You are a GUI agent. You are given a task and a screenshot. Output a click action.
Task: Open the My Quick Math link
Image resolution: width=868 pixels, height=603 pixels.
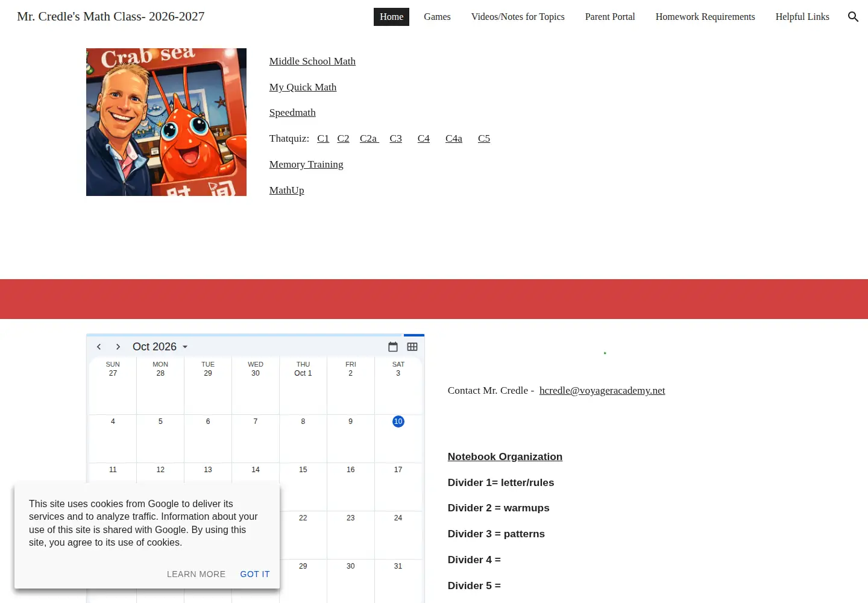point(303,87)
